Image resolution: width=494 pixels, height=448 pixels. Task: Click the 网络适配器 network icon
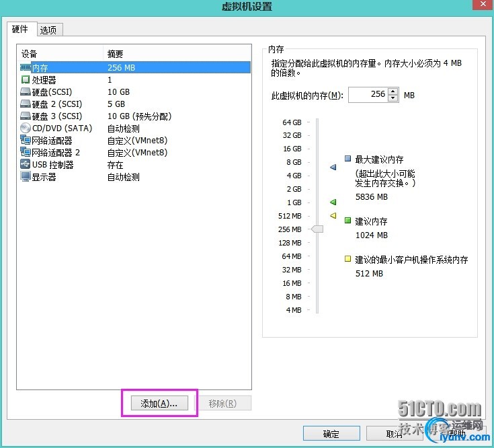[26, 140]
